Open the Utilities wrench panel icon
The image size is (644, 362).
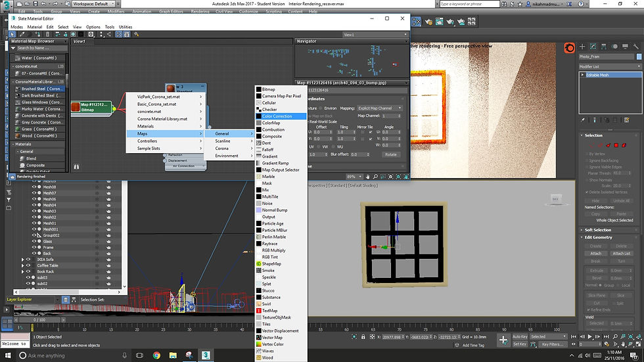click(636, 47)
